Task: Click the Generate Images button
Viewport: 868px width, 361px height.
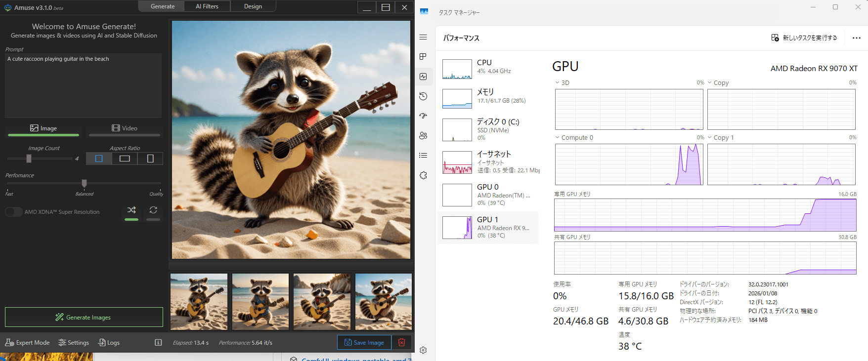Action: [x=84, y=317]
